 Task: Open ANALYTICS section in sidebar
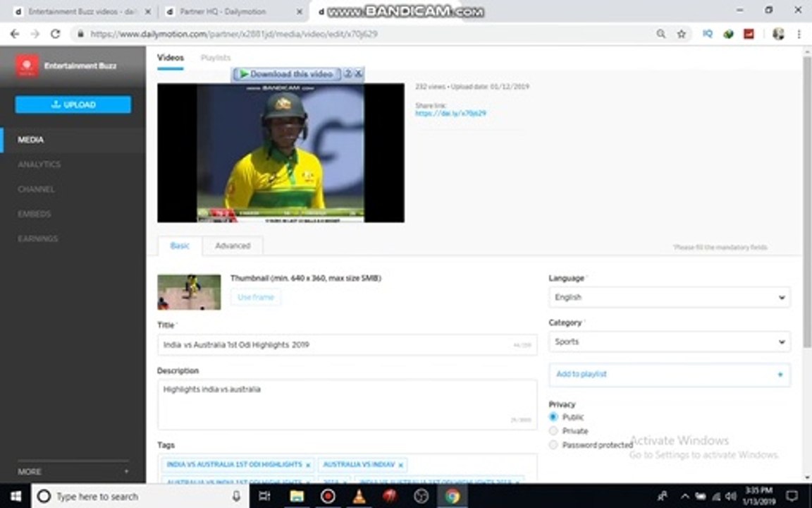[x=39, y=164]
